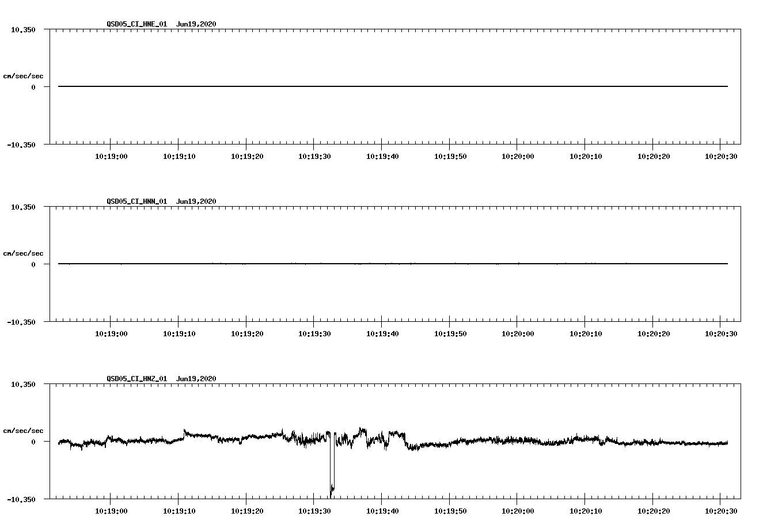
Task: Click the 0 axis label on the HNZ plot
Action: click(33, 442)
